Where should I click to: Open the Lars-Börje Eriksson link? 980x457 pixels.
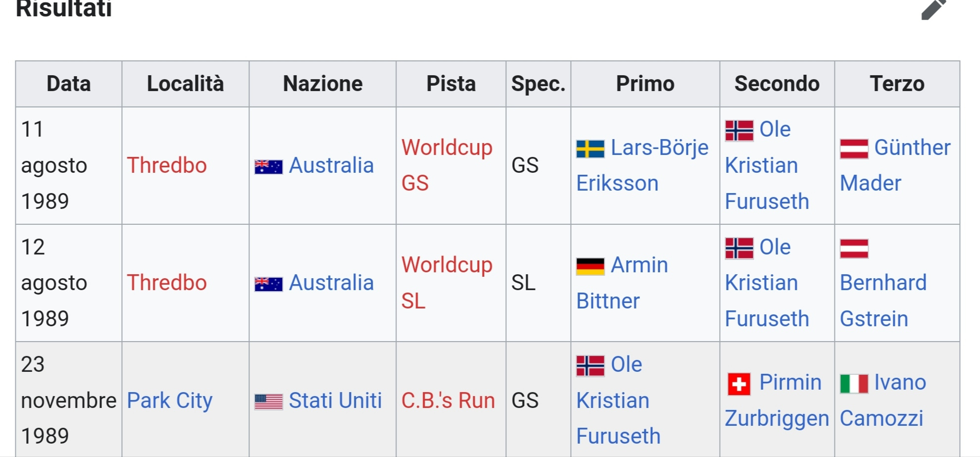[642, 165]
